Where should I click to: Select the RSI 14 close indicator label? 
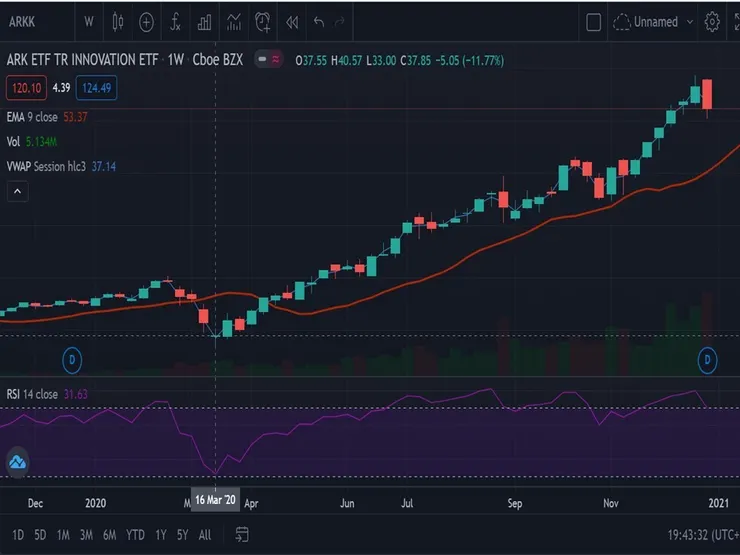pos(32,394)
